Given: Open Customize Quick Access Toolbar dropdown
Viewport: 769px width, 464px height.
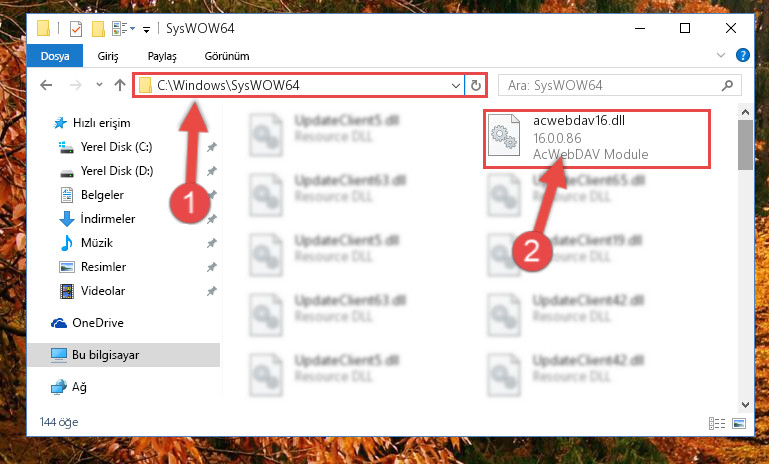Looking at the screenshot, I should tap(146, 30).
